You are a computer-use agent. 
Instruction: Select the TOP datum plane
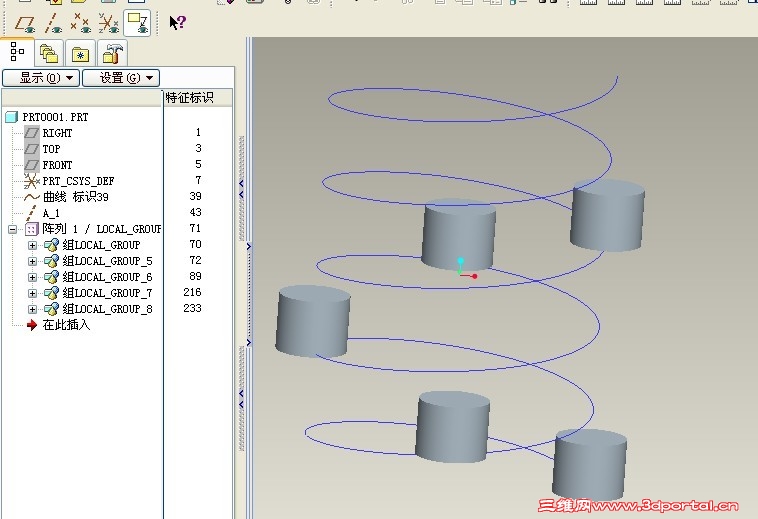[x=51, y=149]
